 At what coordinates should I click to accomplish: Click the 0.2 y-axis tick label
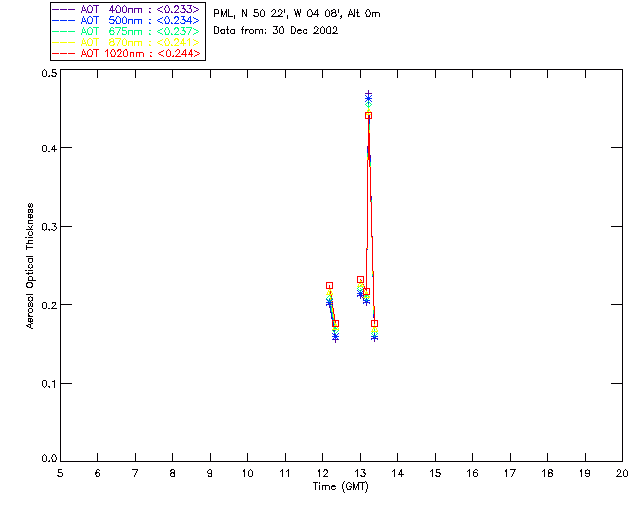tap(49, 305)
